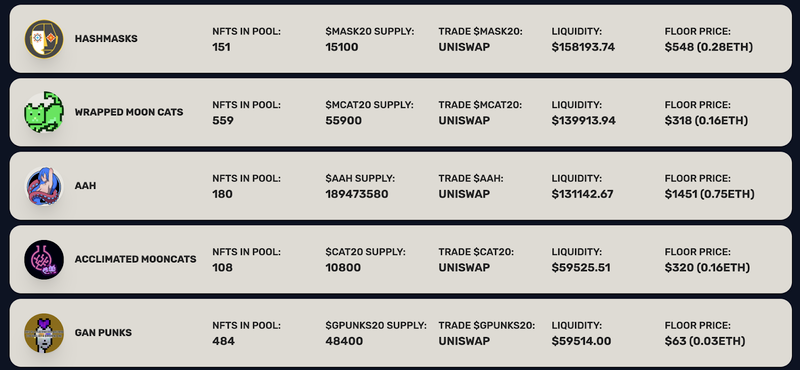Trade $MCAT20 on Uniswap
The width and height of the screenshot is (800, 370).
(x=464, y=120)
